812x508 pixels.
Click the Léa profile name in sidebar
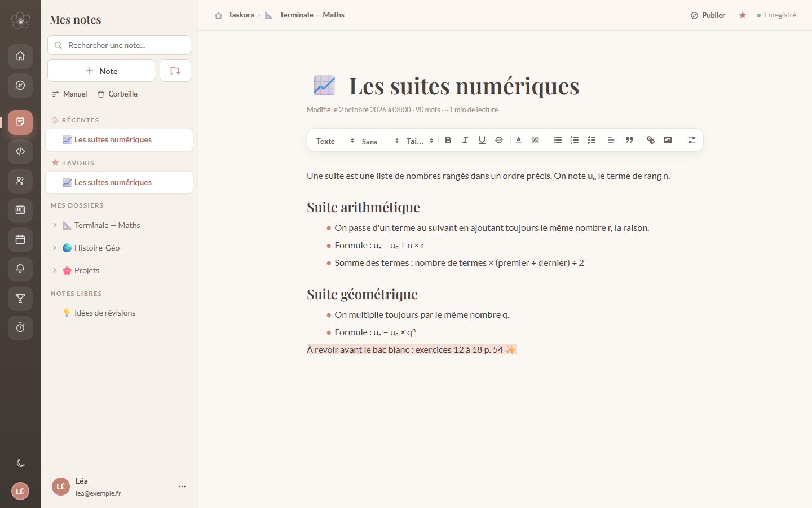(82, 481)
